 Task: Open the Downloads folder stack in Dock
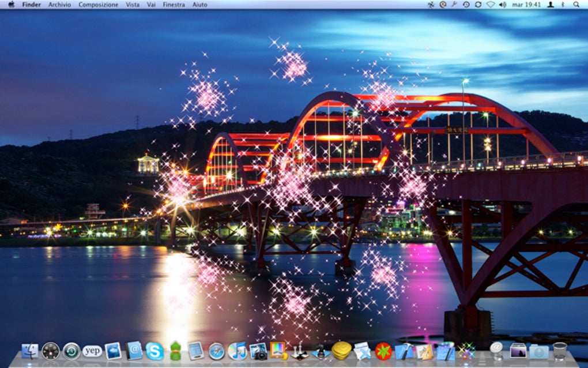coord(539,352)
